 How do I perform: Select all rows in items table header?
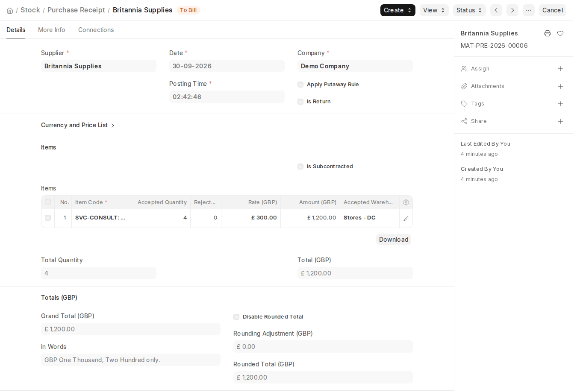(48, 202)
